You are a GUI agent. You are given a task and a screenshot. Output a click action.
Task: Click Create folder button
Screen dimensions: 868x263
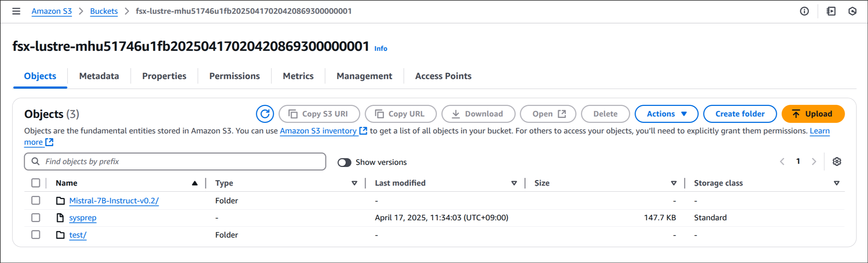(x=740, y=114)
